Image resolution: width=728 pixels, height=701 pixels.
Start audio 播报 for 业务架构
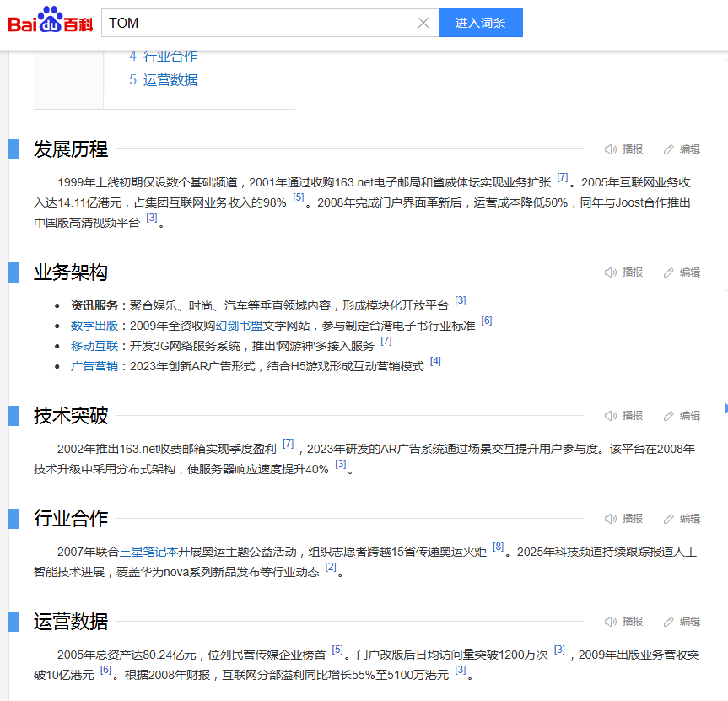623,272
